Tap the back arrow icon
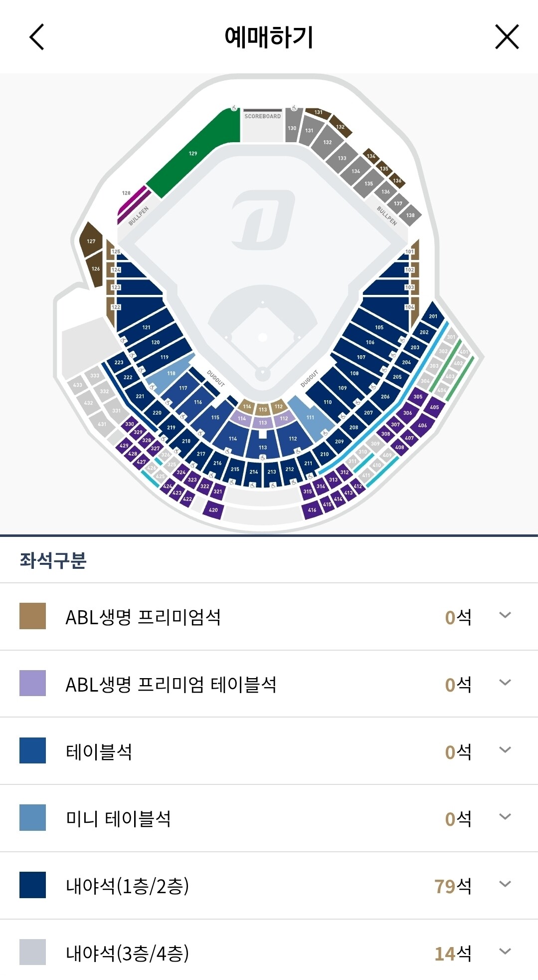The height and width of the screenshot is (980, 538). (37, 37)
